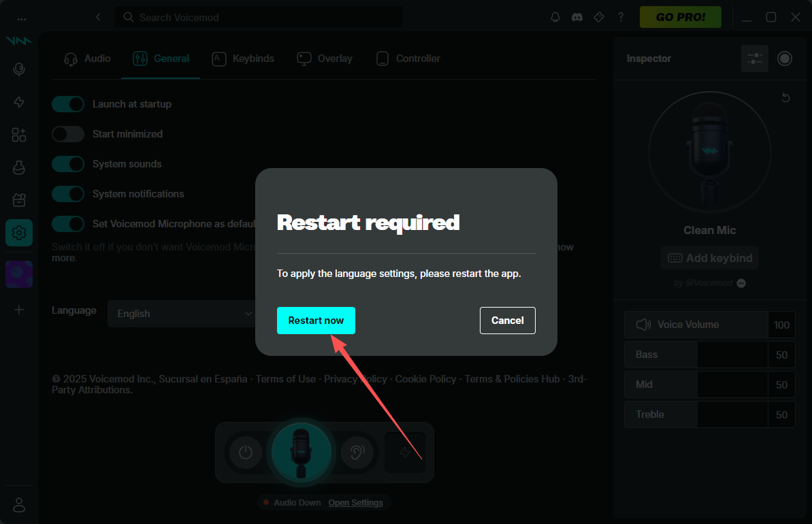Image resolution: width=812 pixels, height=524 pixels.
Task: Toggle the voice changer power button
Action: point(246,453)
